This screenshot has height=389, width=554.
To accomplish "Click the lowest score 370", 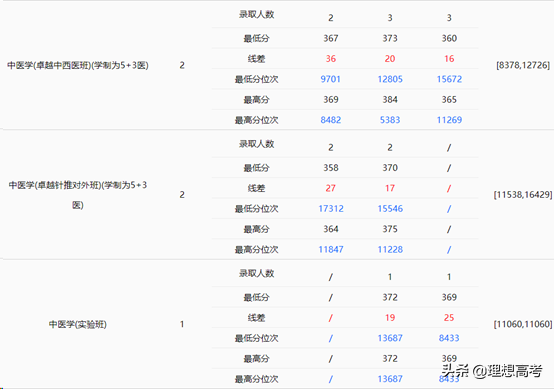I will (390, 168).
